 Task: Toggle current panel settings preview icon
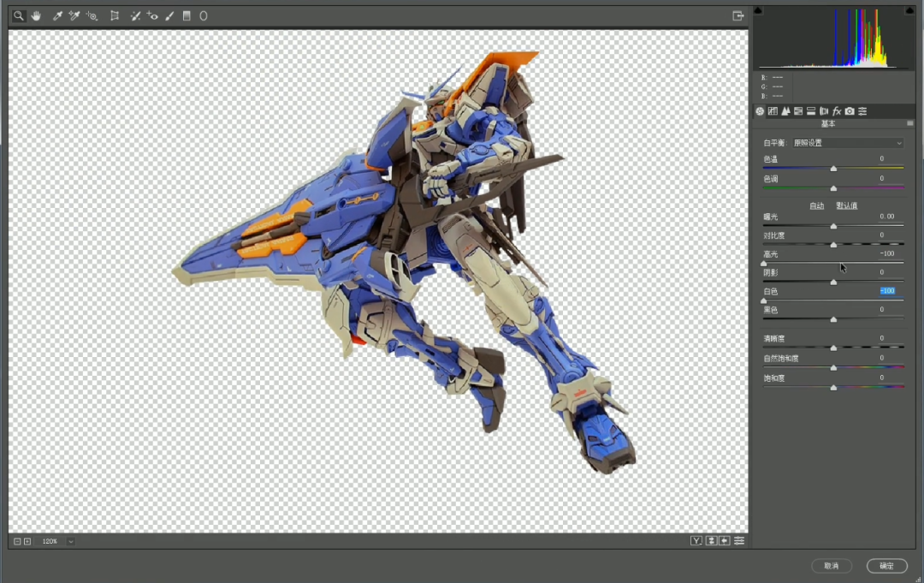point(739,540)
